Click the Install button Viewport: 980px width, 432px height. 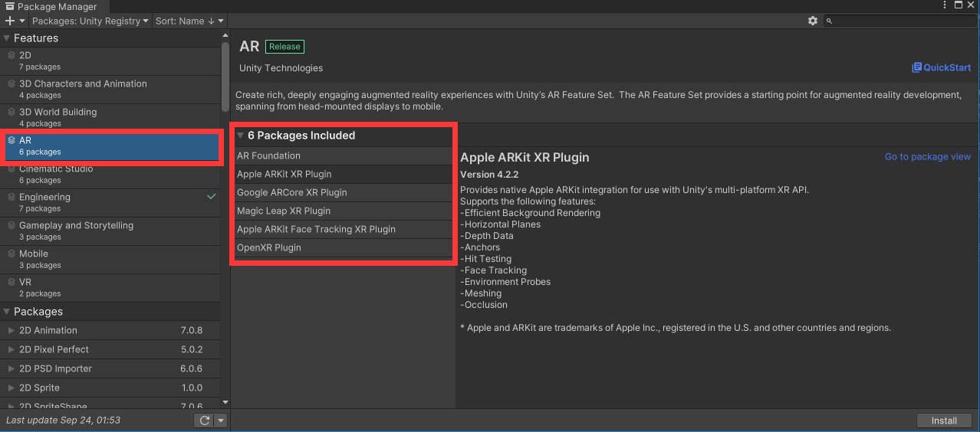coord(944,421)
